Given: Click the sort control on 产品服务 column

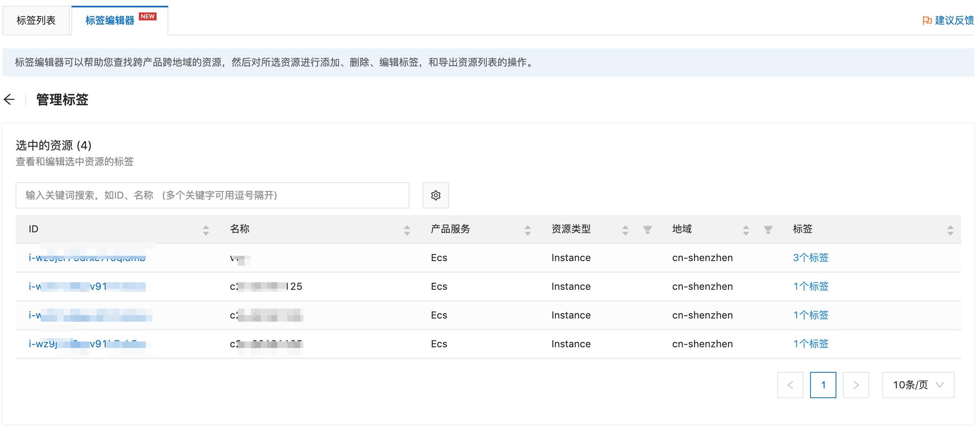Looking at the screenshot, I should tap(527, 230).
